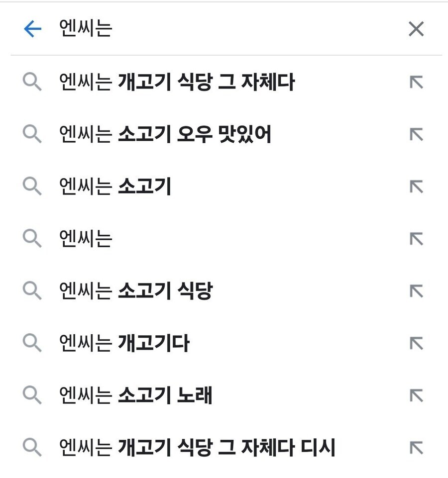Click the search icon next to '엔씨는 소고기'

33,187
